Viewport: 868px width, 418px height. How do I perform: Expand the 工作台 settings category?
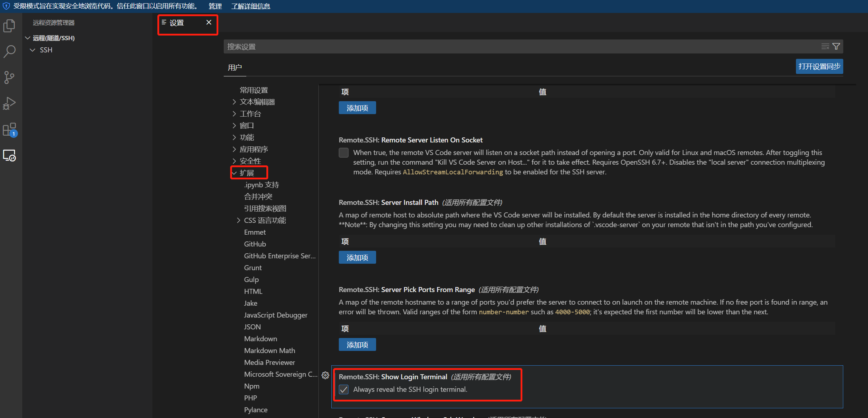234,114
